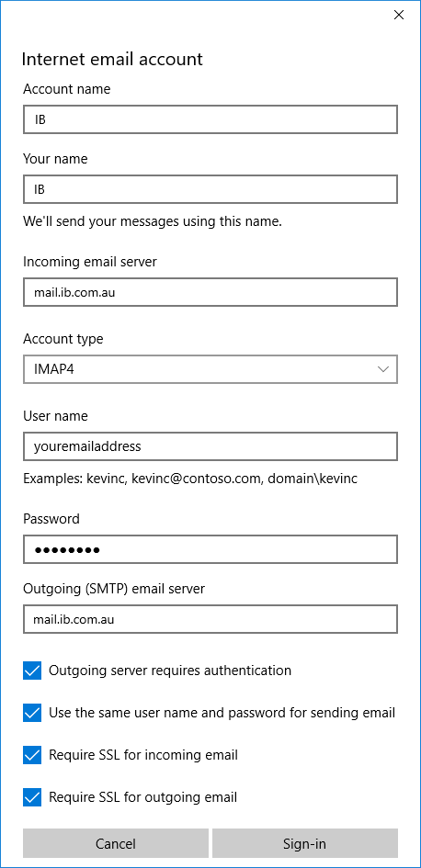Viewport: 421px width, 868px height.
Task: Untick Require SSL for outgoing email
Action: [x=32, y=797]
